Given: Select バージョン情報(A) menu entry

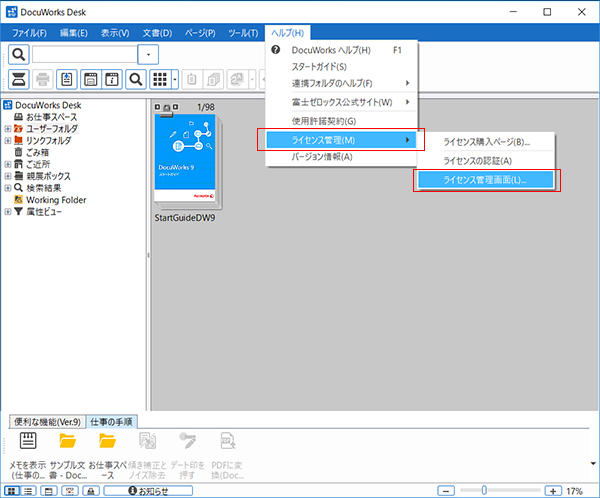Looking at the screenshot, I should pos(341,157).
